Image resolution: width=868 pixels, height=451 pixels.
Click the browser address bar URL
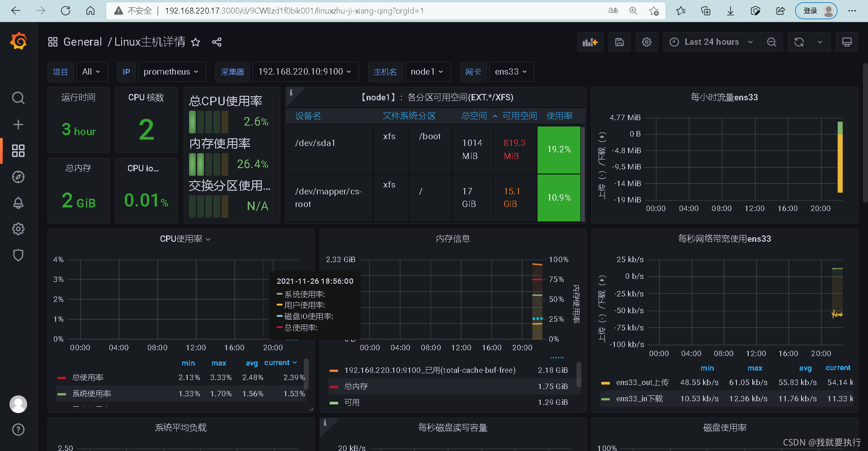tap(294, 11)
